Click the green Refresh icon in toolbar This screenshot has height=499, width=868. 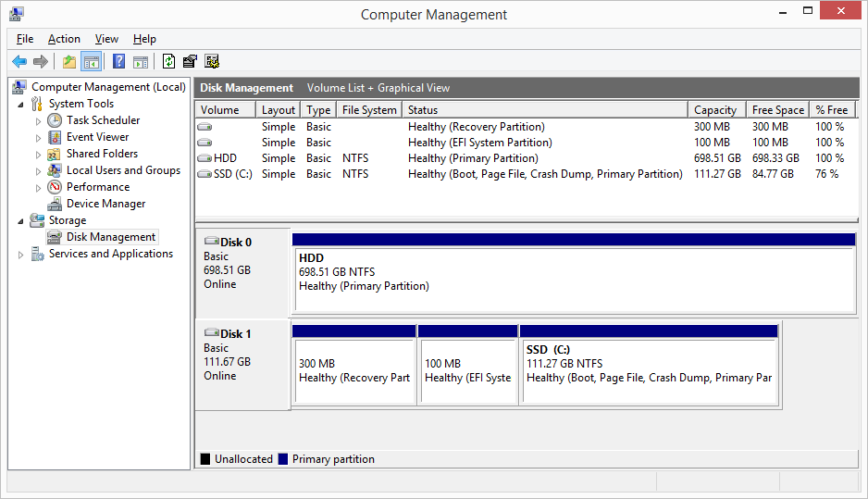click(x=168, y=62)
